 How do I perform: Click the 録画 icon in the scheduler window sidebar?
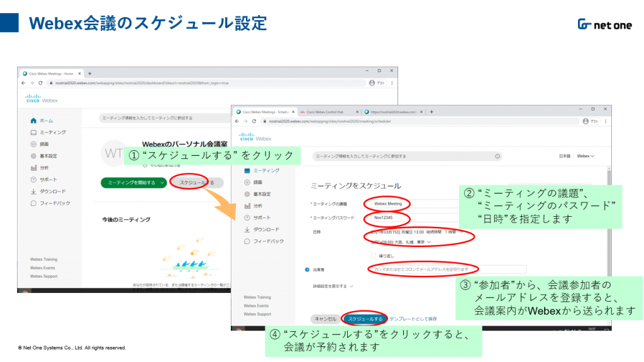point(247,182)
